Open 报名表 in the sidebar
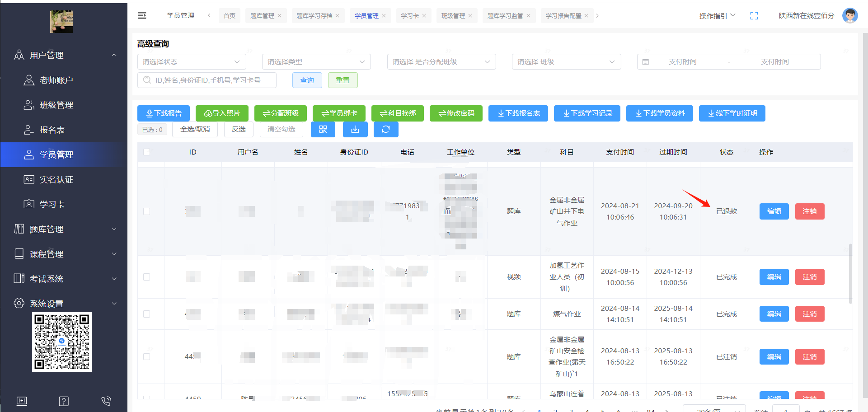The width and height of the screenshot is (868, 412). click(64, 130)
